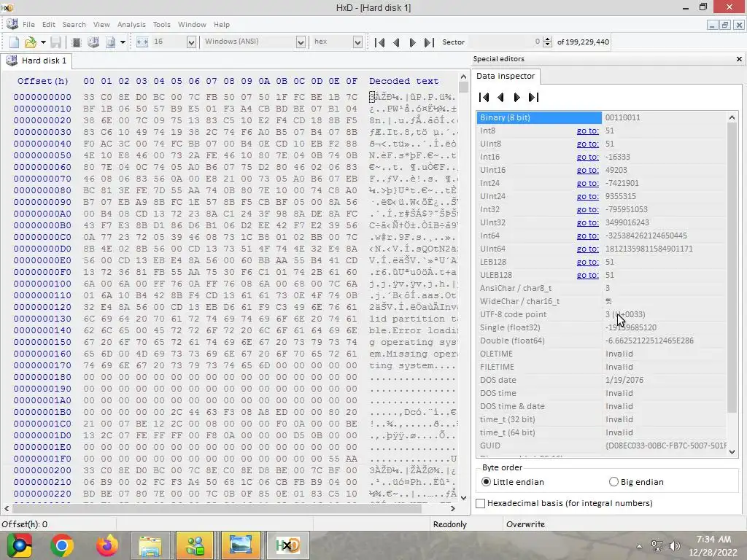Viewport: 747px width, 560px height.
Task: Jump to last byte in Data inspector
Action: 533,98
